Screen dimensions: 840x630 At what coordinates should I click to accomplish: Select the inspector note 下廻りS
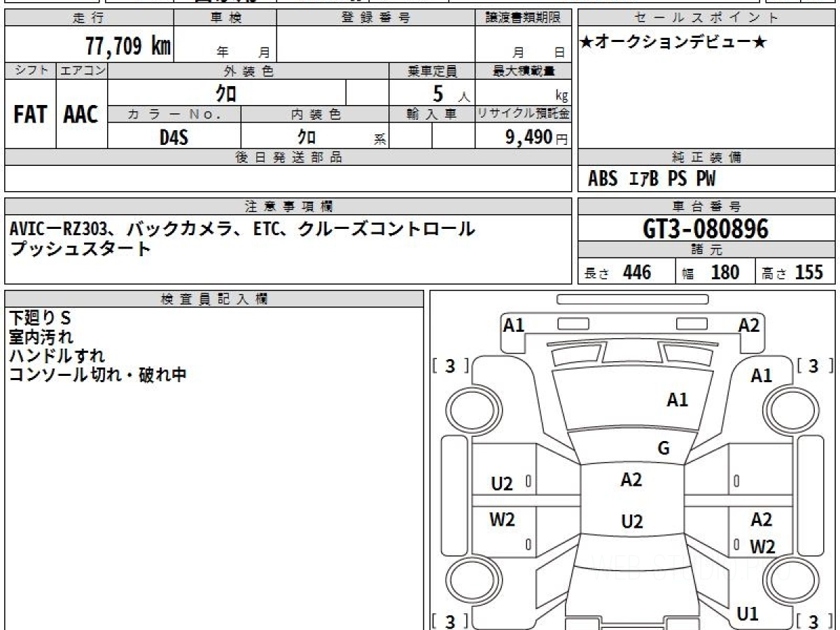[x=40, y=318]
